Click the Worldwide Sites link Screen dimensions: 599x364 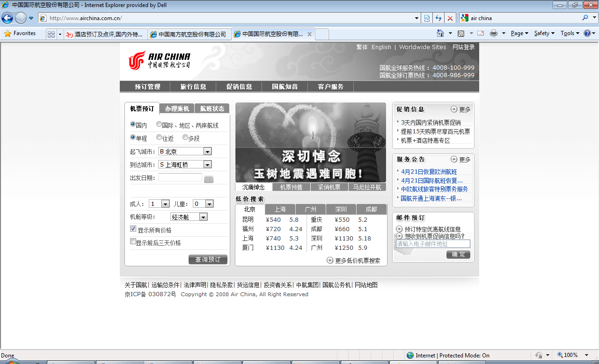pos(423,47)
